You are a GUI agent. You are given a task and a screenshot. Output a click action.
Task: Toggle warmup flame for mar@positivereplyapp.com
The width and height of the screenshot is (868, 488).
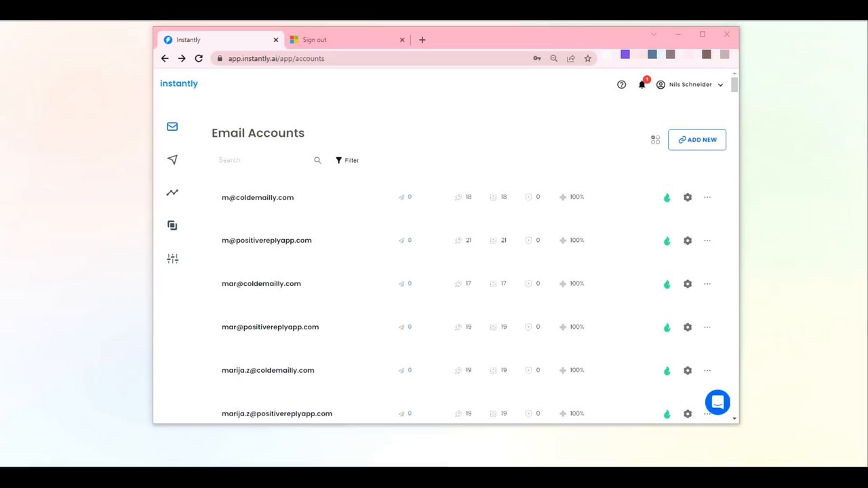pyautogui.click(x=667, y=327)
